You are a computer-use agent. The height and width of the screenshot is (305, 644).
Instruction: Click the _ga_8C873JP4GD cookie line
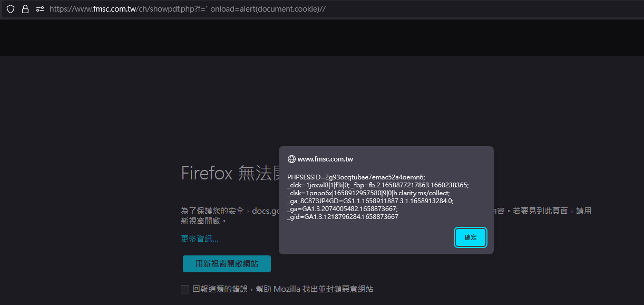370,201
